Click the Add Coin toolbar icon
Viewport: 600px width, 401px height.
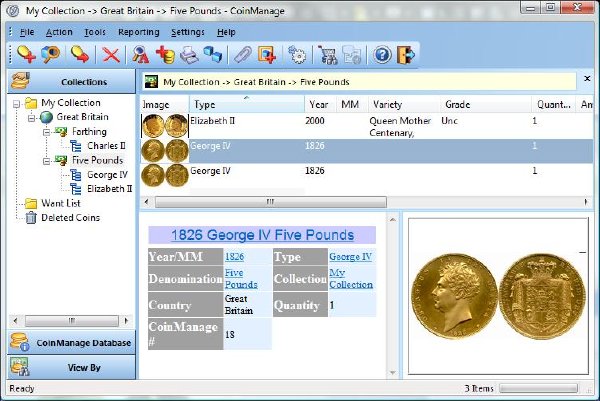26,54
